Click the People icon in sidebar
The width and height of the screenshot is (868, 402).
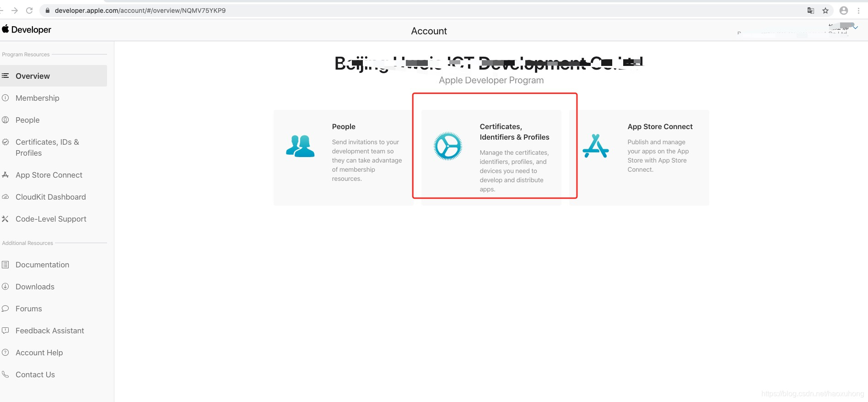pyautogui.click(x=5, y=120)
